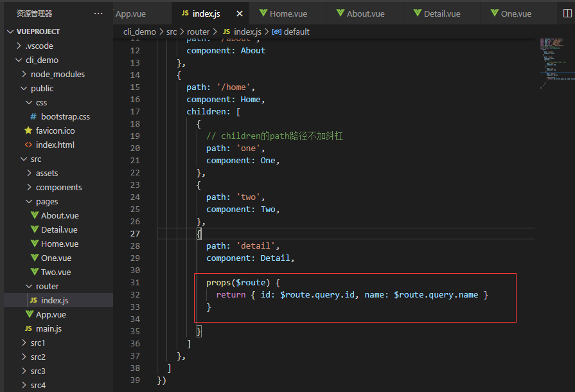Switch to the About.vue tab
The width and height of the screenshot is (575, 392).
coord(364,13)
